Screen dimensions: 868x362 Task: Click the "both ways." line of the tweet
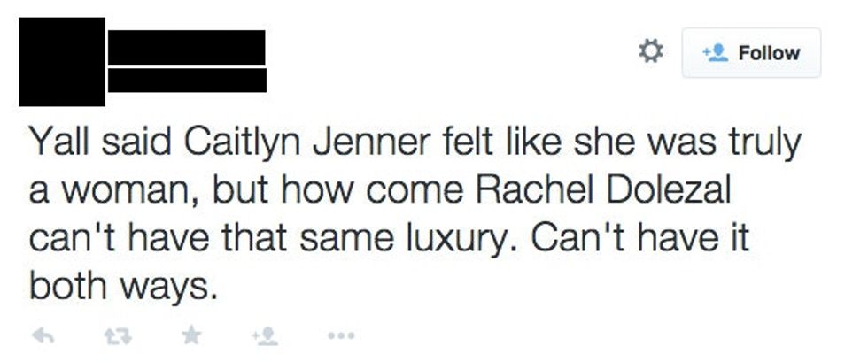tap(122, 287)
